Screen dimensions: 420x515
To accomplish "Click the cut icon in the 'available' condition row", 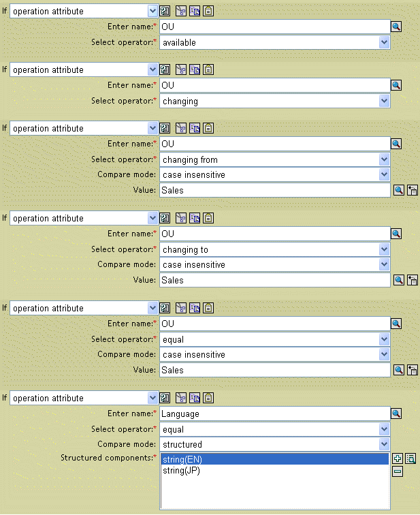I will pyautogui.click(x=181, y=12).
